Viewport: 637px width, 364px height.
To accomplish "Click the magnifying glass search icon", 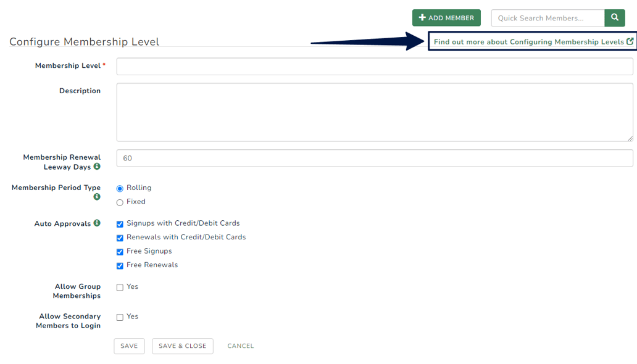I will click(614, 18).
